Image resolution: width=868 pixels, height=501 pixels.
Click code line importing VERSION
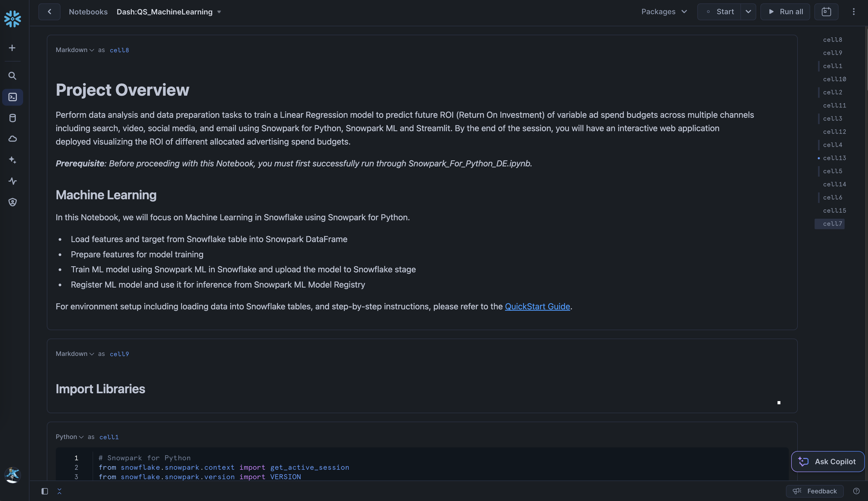[x=200, y=477]
